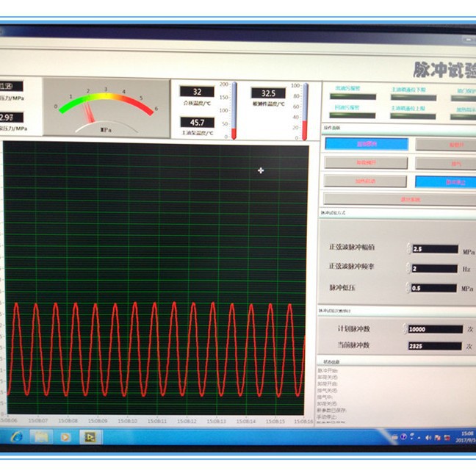Launch Windows Media Player from taskbar

(x=65, y=437)
